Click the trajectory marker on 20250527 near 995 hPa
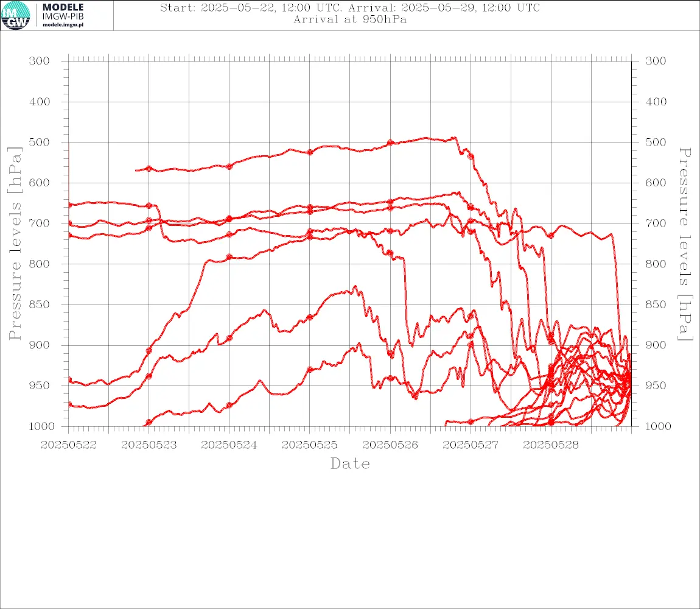 (x=471, y=422)
